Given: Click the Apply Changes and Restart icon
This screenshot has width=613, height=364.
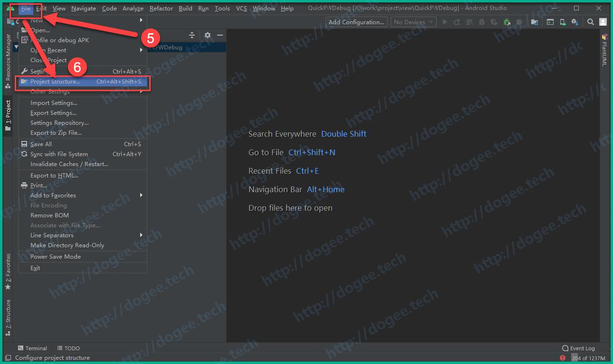Looking at the screenshot, I should tap(457, 22).
